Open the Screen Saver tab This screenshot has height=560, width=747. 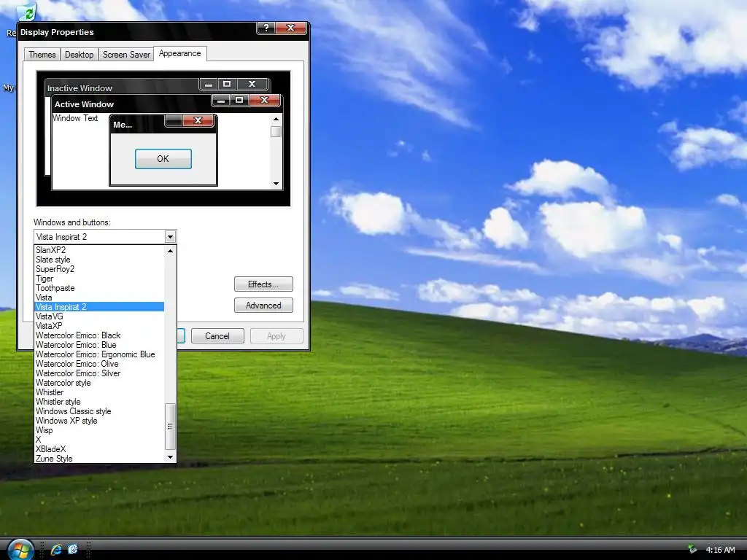126,55
